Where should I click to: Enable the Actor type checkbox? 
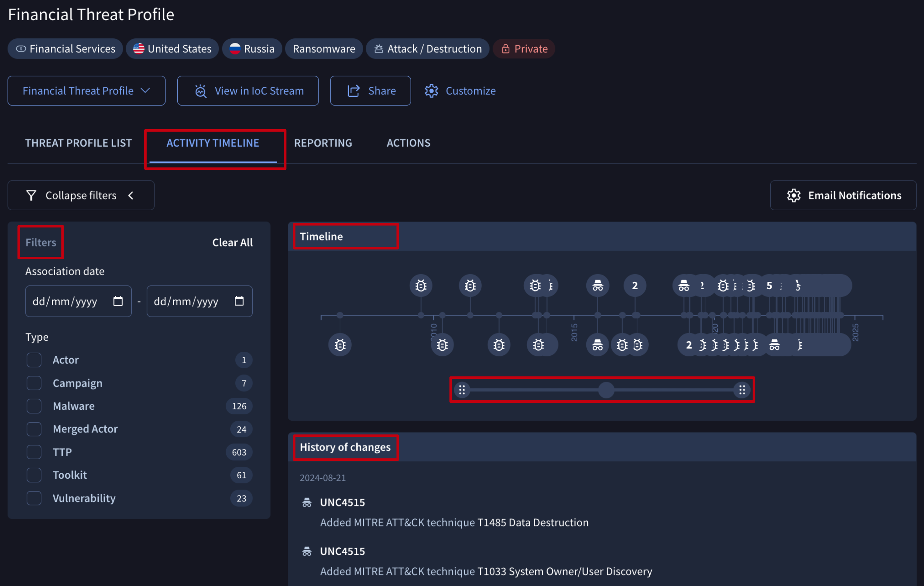34,360
